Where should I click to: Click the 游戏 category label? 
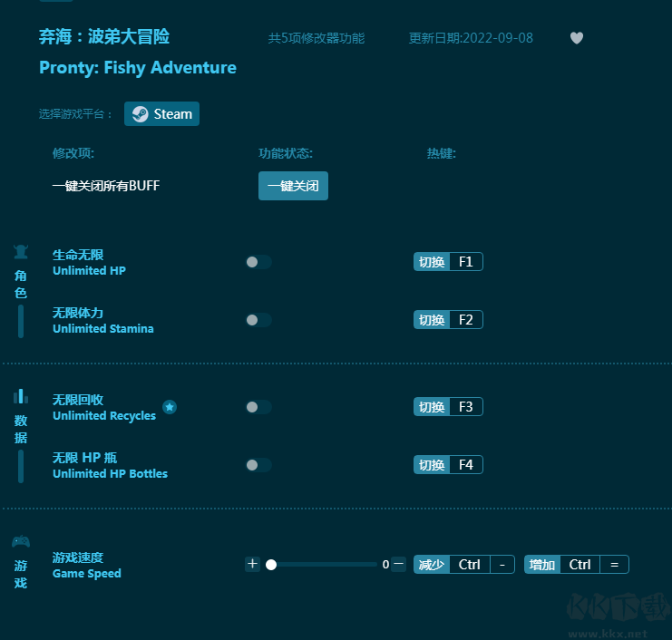pyautogui.click(x=21, y=575)
